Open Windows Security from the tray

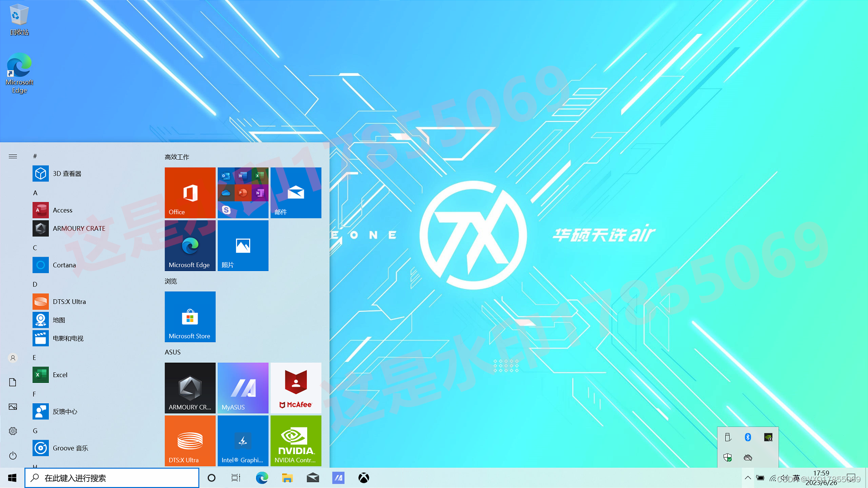pos(728,457)
